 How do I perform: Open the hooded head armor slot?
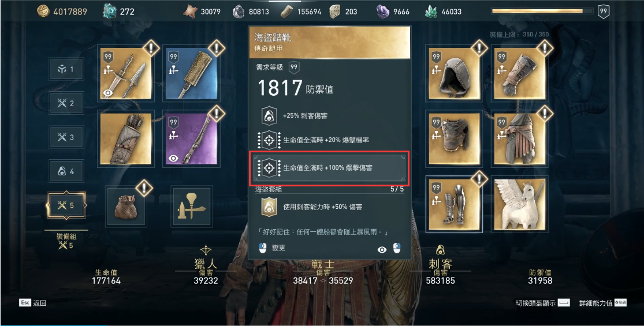coord(454,73)
